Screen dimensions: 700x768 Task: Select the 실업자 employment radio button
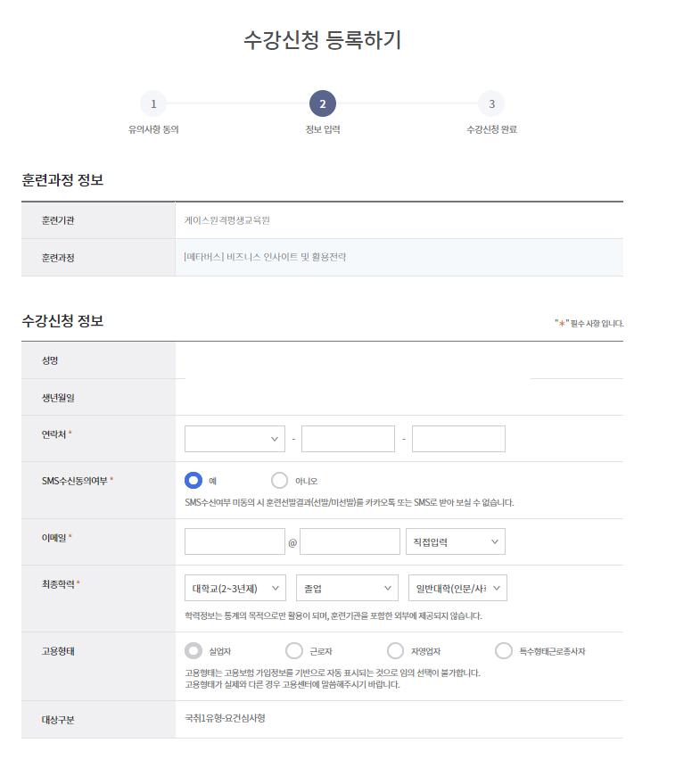pos(194,651)
